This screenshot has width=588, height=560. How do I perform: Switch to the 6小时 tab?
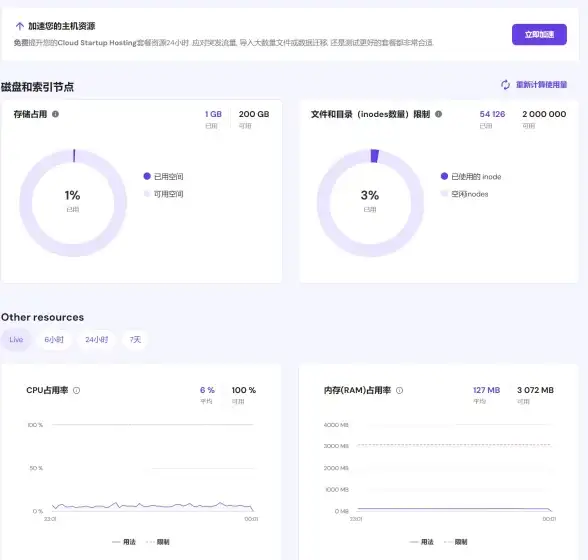point(54,340)
